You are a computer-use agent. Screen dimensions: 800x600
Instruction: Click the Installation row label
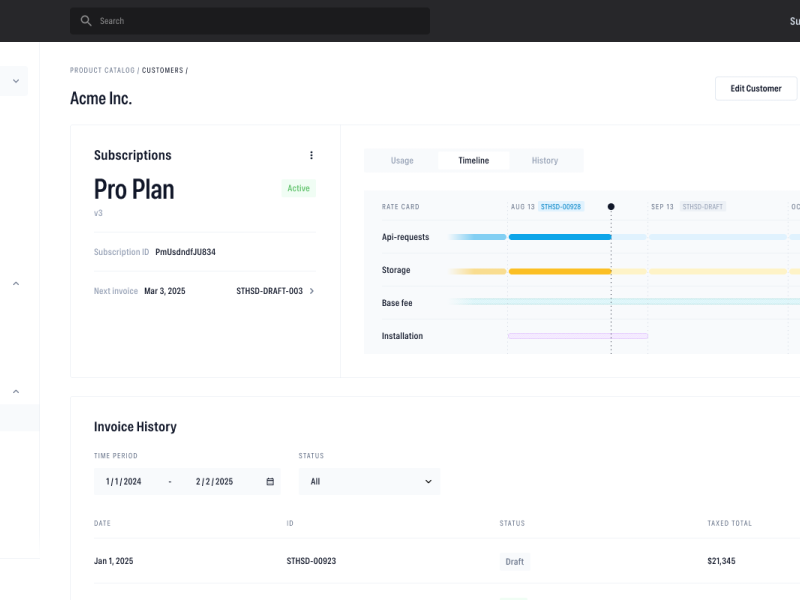[402, 336]
